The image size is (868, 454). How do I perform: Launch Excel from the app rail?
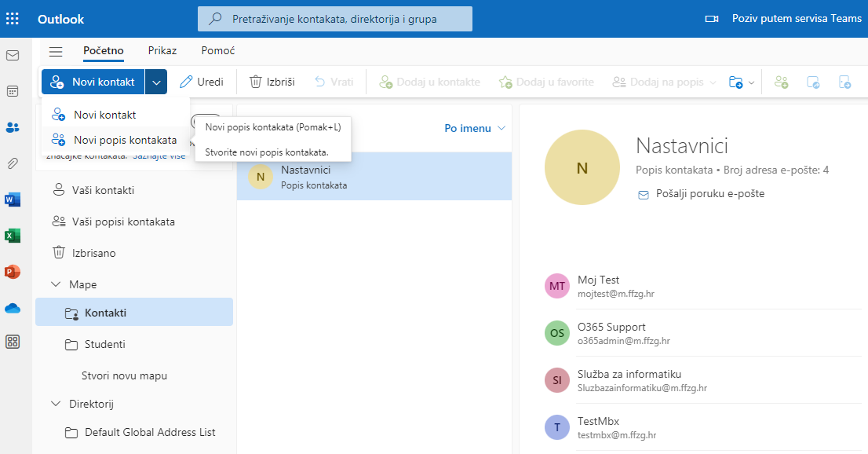coord(13,236)
